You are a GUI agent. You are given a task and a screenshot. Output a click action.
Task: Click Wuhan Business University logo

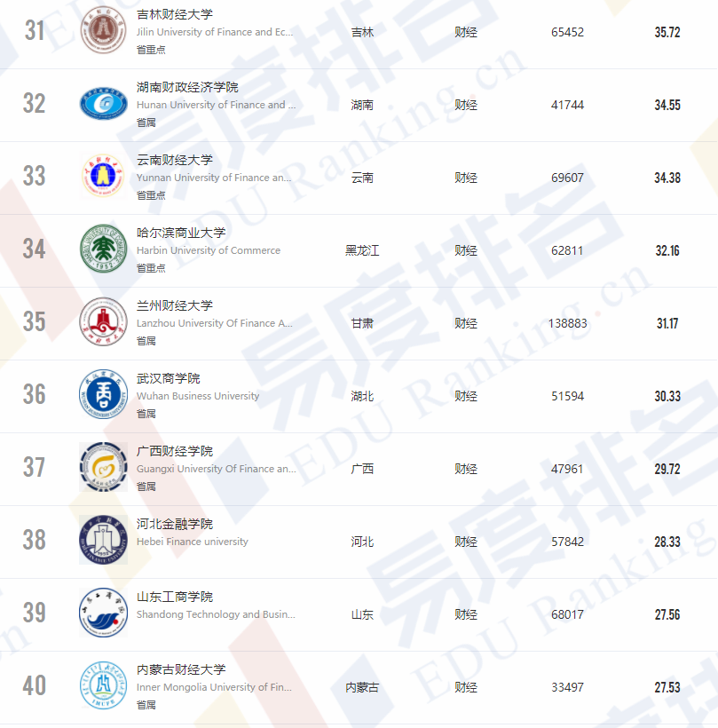pos(103,394)
